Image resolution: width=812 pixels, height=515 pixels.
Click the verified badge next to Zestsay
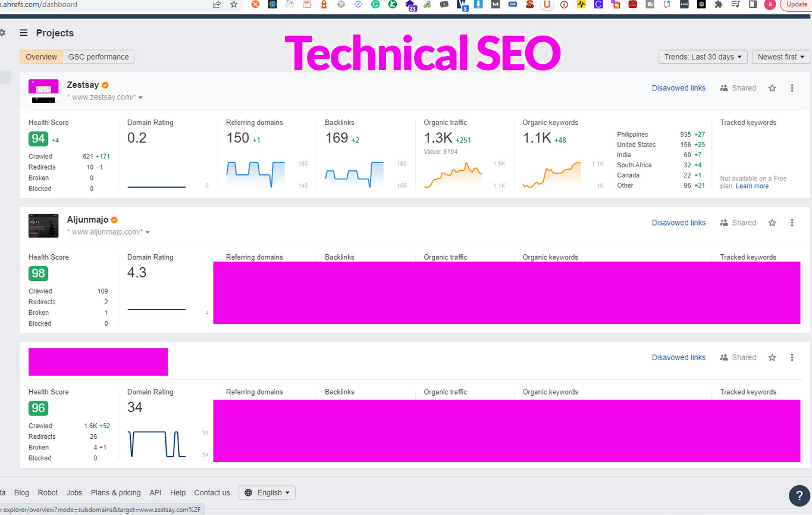[x=105, y=85]
